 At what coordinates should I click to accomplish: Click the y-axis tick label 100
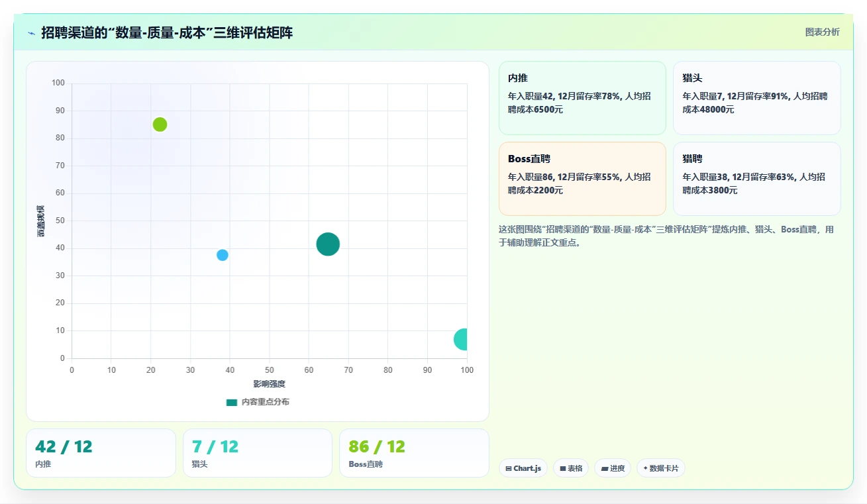point(58,83)
